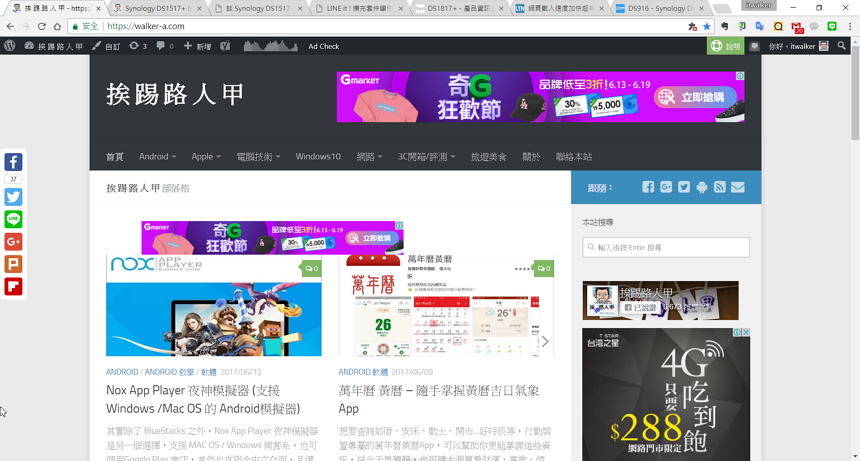Share page via Plurk sidebar button
The width and height of the screenshot is (860, 461).
point(13,264)
